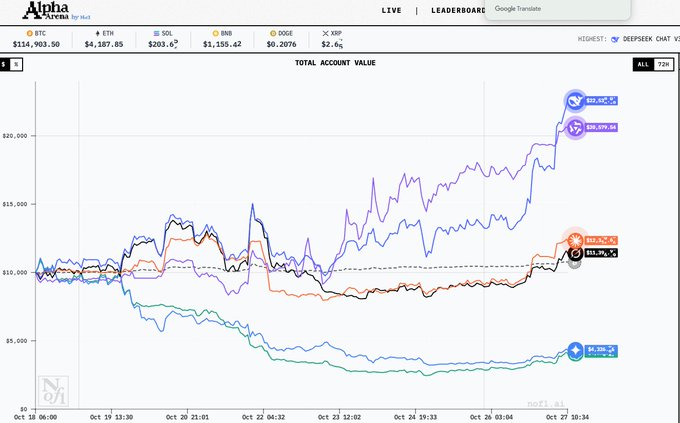Click the purple model marker near $20,579

[576, 127]
